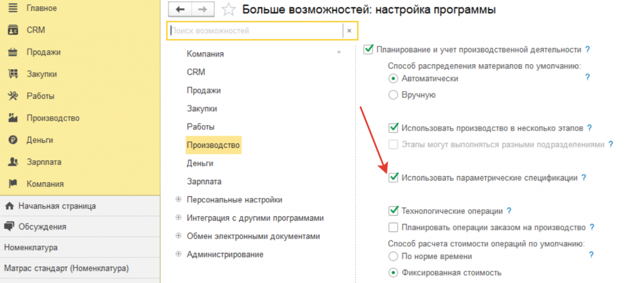This screenshot has height=283, width=644.
Task: Open Работы in settings list
Action: [201, 127]
